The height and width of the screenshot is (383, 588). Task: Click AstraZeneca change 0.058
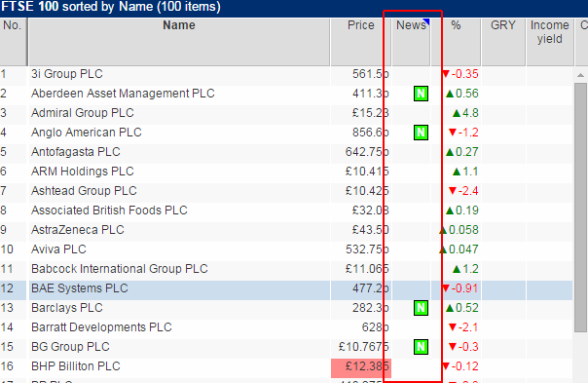[459, 230]
